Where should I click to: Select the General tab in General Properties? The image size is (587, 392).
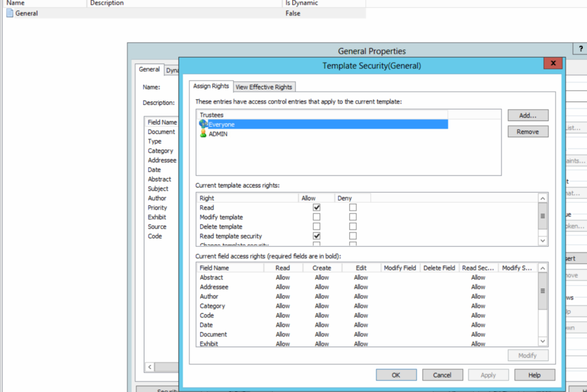[x=149, y=69]
